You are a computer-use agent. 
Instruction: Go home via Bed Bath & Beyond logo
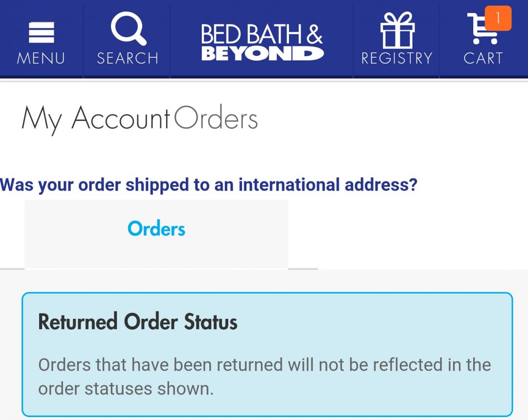point(262,42)
